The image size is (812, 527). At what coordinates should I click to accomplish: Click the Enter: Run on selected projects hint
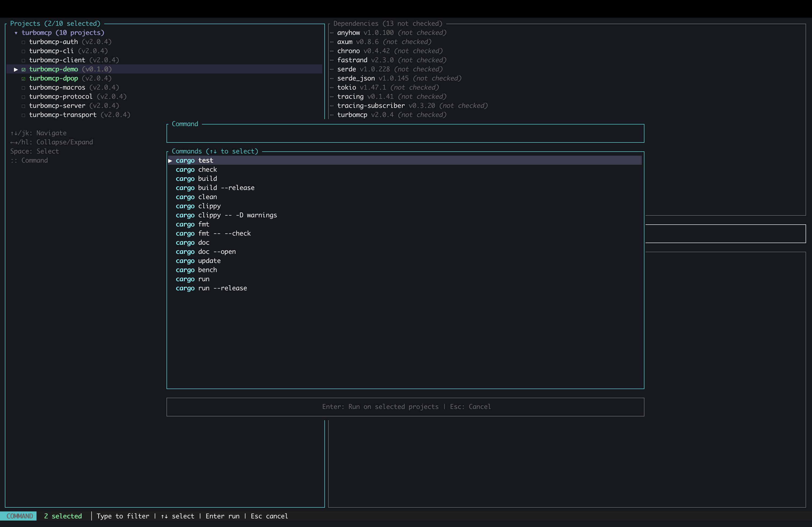(380, 407)
